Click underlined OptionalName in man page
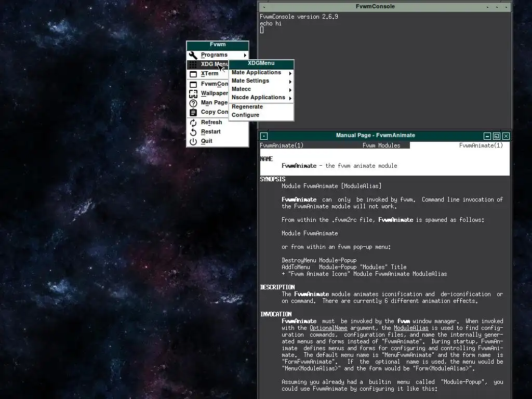This screenshot has width=532, height=399. (328, 328)
